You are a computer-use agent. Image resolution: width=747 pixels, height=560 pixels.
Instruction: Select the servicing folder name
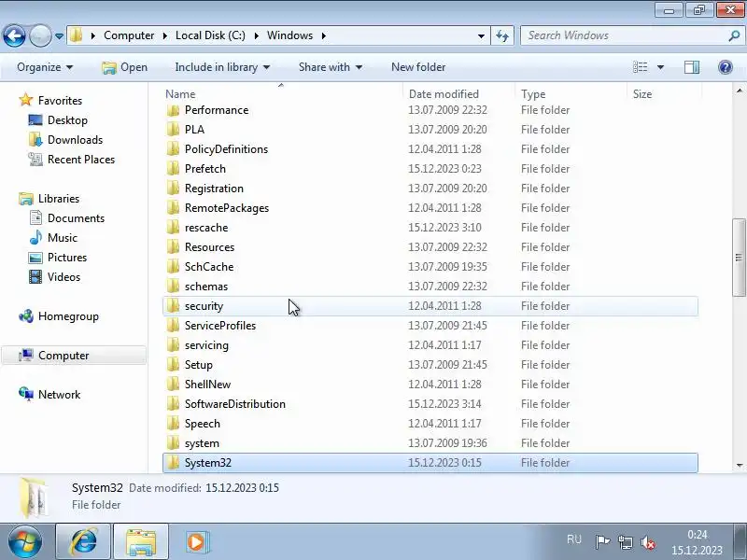pos(206,344)
